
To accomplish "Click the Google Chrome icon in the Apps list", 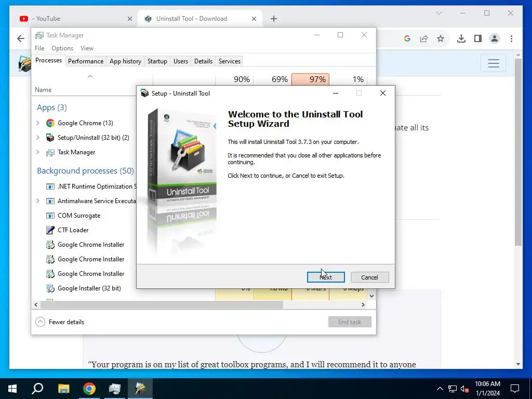I will tap(50, 123).
